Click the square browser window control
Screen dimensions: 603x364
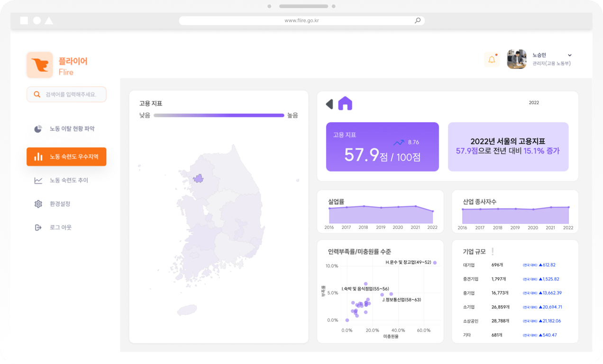click(24, 20)
